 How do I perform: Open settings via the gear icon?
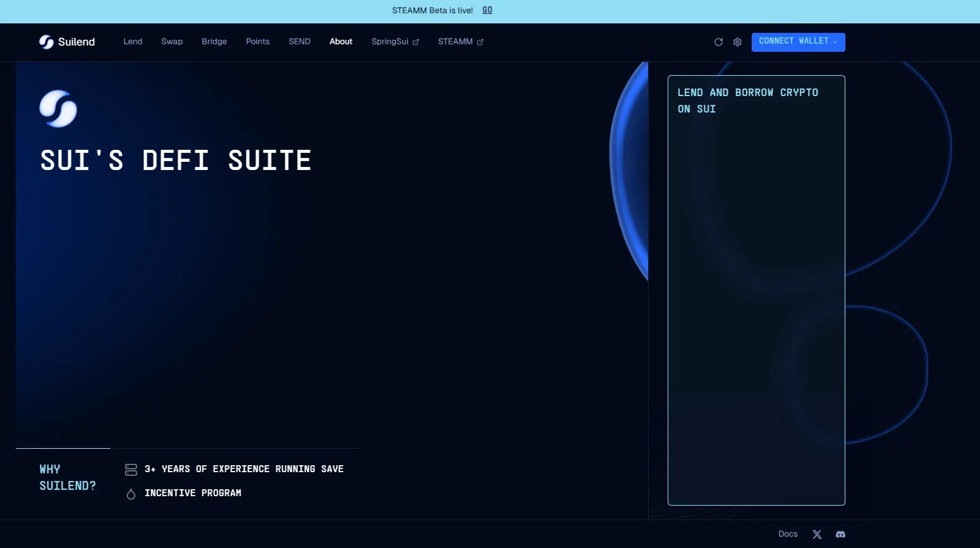(737, 42)
